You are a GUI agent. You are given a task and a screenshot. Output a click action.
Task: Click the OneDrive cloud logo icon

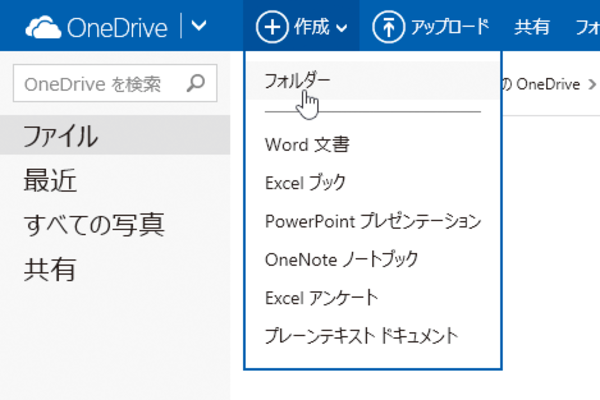[x=43, y=27]
